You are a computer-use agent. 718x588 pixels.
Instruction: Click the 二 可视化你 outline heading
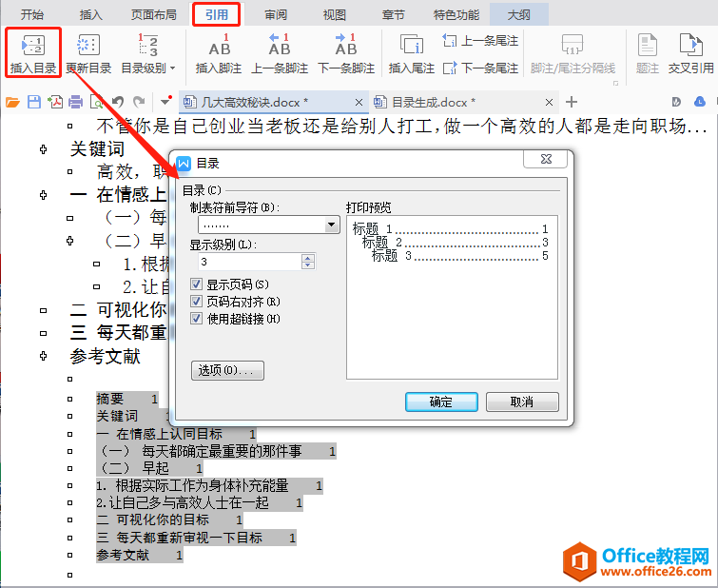(x=118, y=310)
